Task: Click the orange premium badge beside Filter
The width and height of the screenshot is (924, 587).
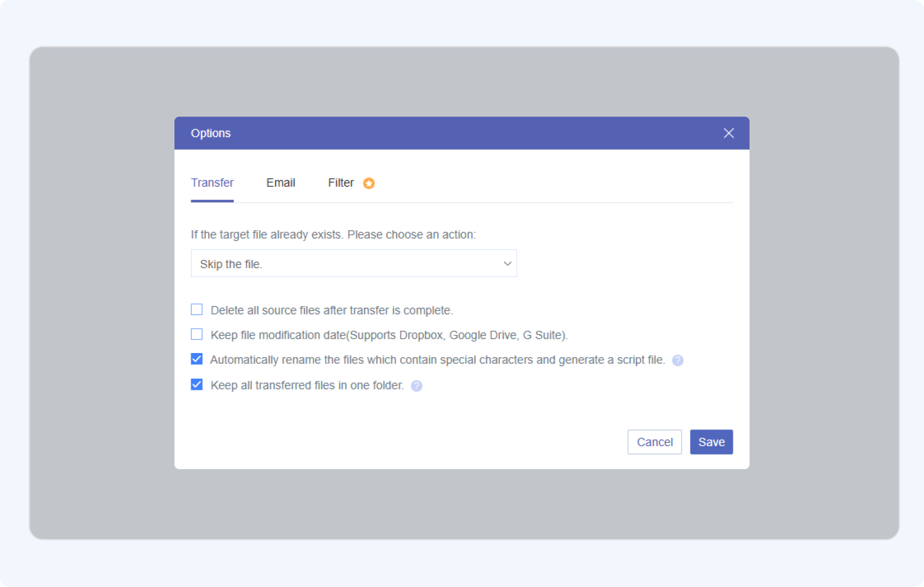Action: click(x=369, y=183)
